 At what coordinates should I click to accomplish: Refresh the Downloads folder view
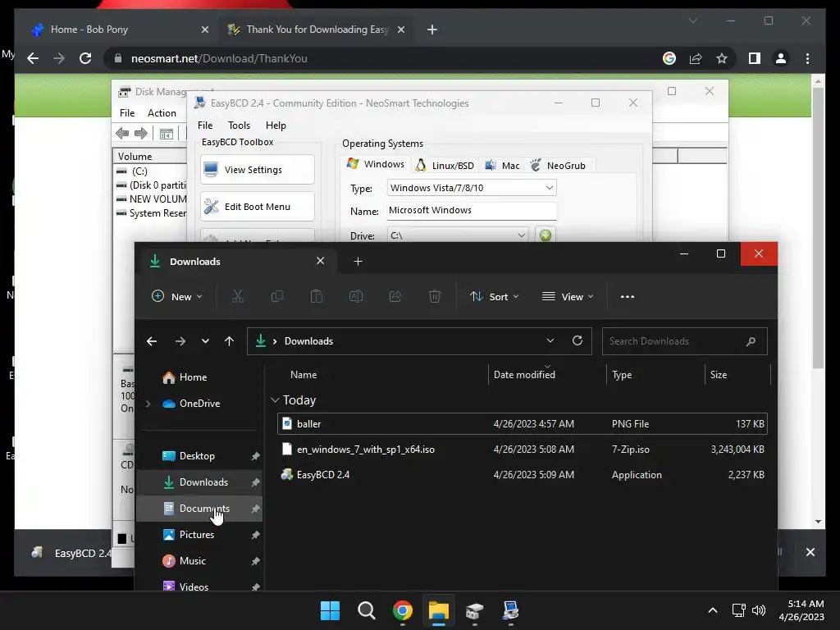[577, 340]
